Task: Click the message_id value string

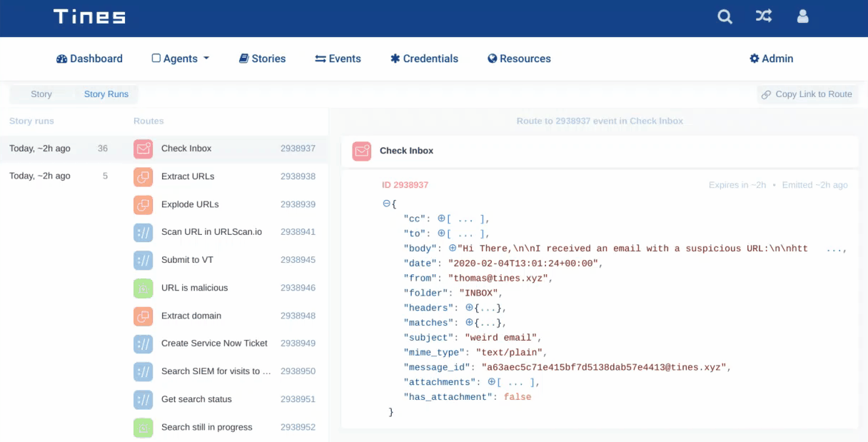Action: (x=605, y=368)
